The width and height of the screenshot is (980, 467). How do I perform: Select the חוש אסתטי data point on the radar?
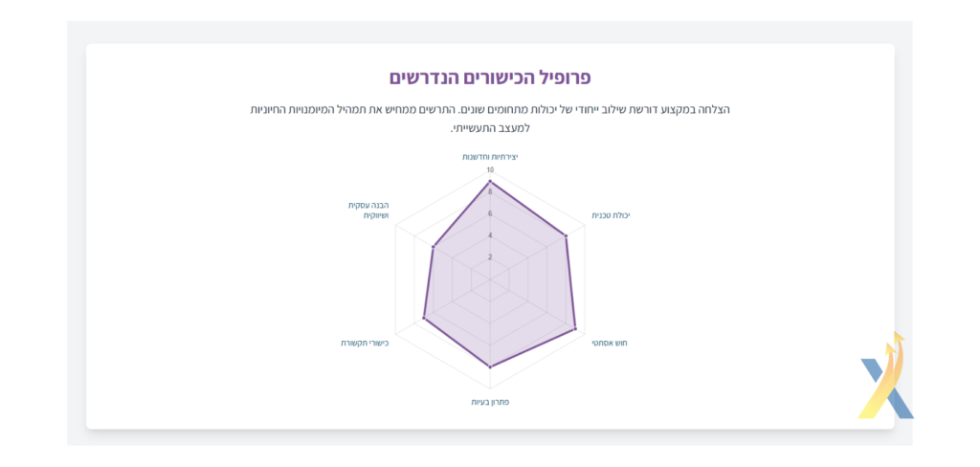point(575,327)
